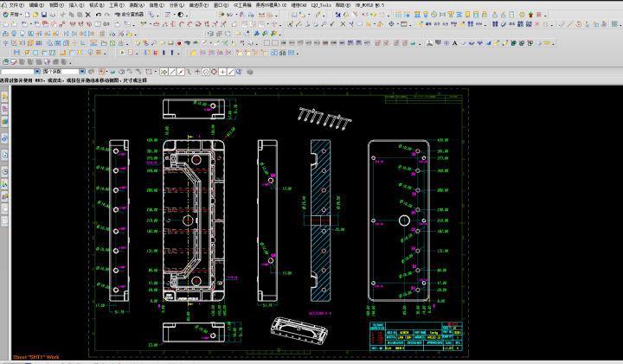
Task: Click the clock-shaped icon in second toolbar row
Action: coord(579,24)
